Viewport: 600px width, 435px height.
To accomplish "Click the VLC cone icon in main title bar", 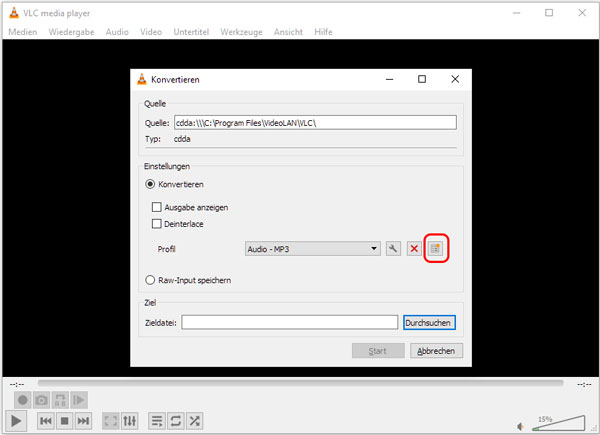I will [14, 13].
